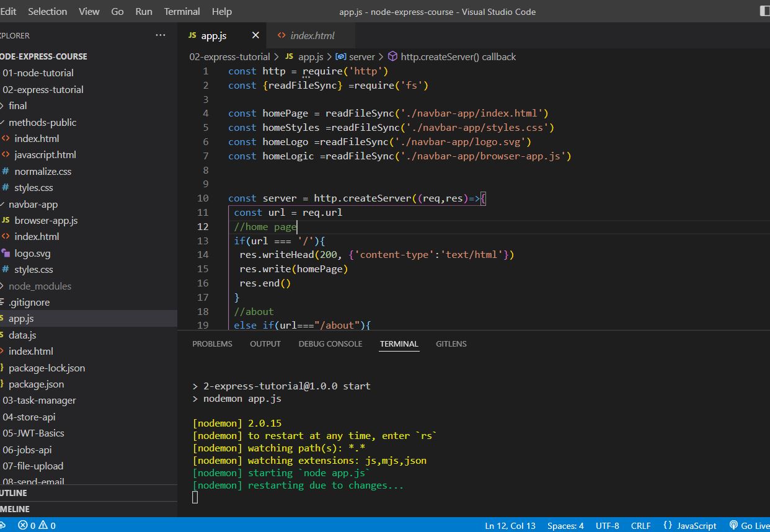Collapse the navbar-app folder
The width and height of the screenshot is (770, 532).
33,204
